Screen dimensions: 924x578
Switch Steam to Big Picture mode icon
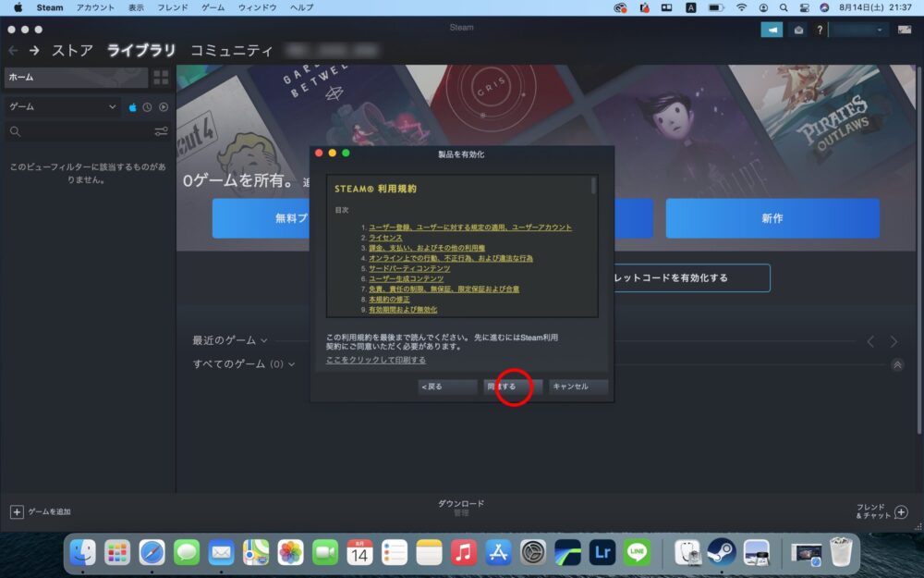[905, 30]
